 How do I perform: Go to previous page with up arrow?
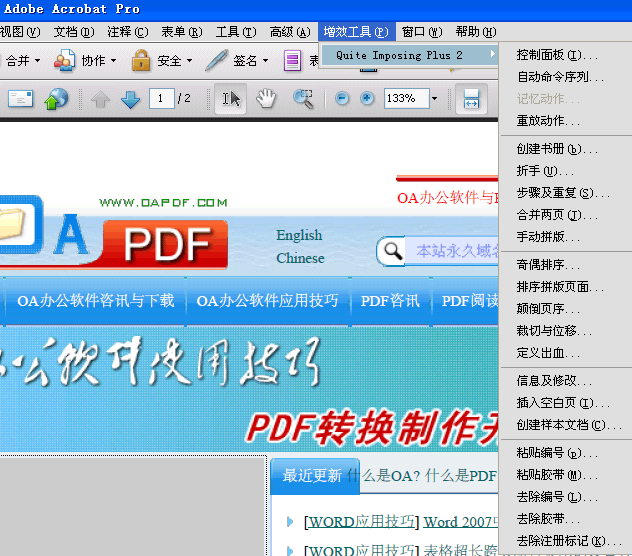point(100,99)
